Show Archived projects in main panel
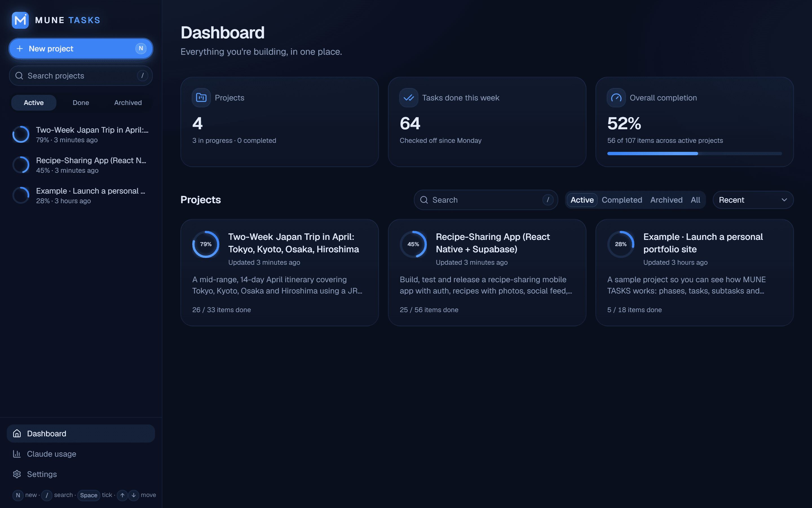 coord(666,200)
